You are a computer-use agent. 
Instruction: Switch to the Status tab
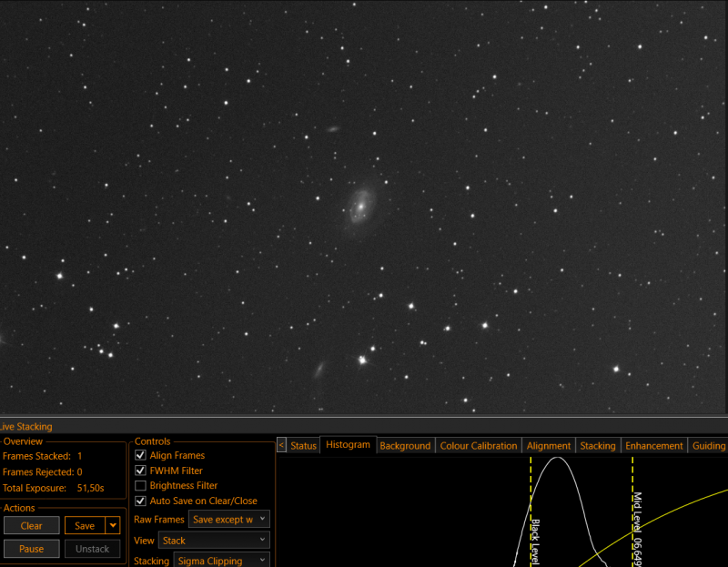303,446
